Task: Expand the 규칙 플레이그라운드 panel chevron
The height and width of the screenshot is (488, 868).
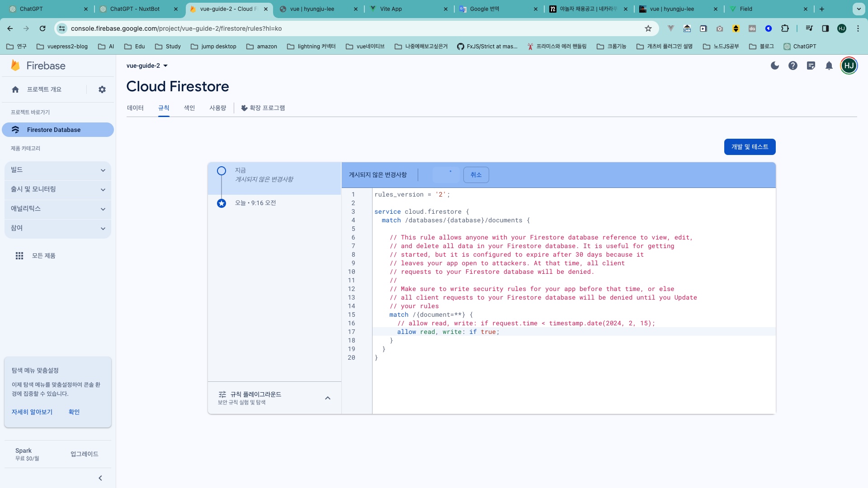Action: tap(328, 398)
